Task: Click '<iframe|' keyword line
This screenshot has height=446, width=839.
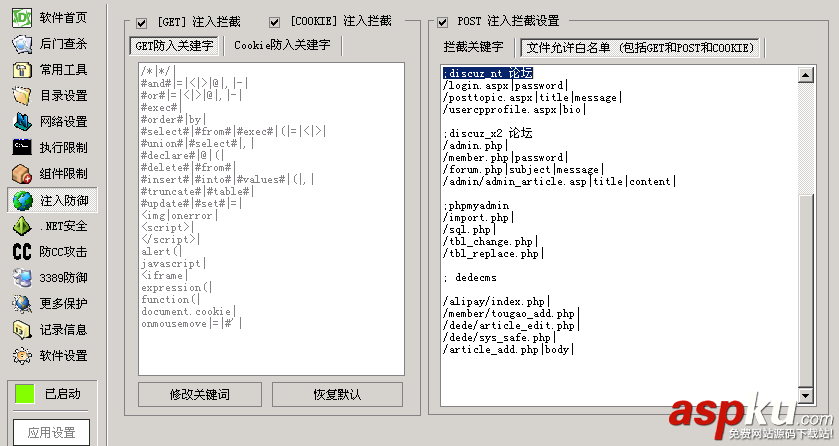Action: (x=164, y=275)
